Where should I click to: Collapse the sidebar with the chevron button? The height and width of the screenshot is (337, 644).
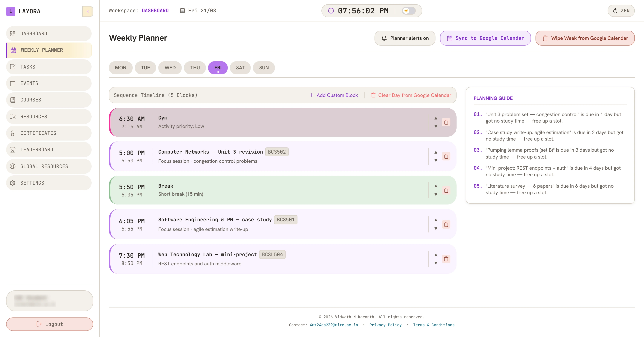[88, 11]
